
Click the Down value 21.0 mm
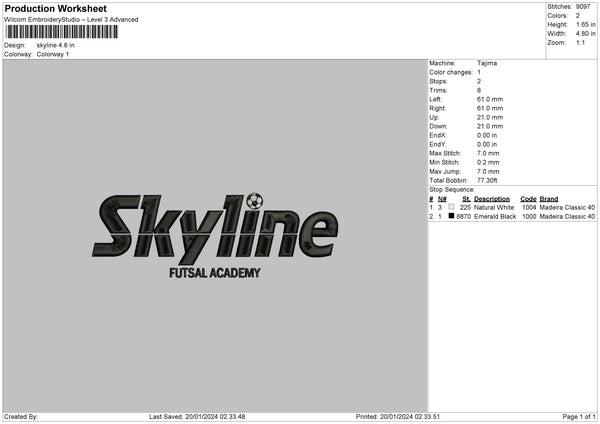490,126
